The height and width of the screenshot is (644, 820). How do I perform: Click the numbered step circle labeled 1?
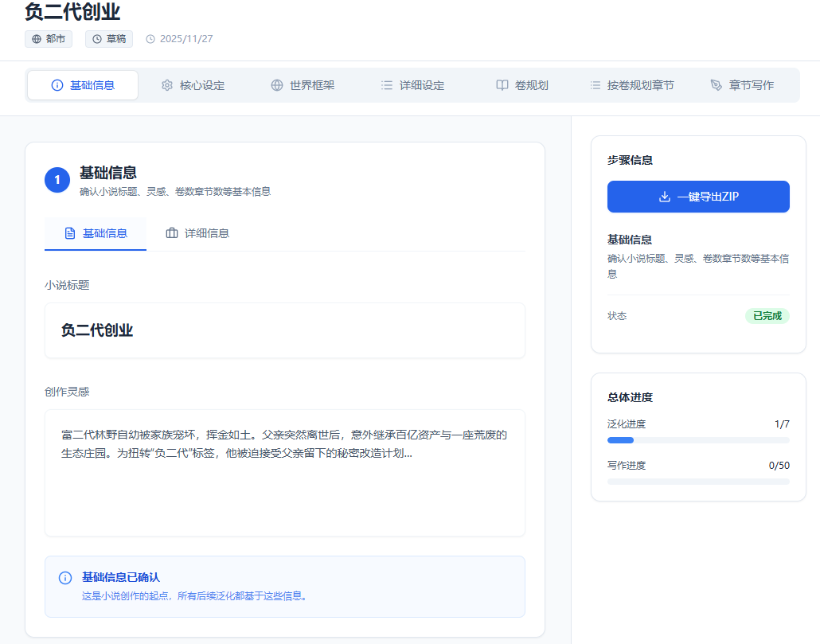tap(57, 179)
